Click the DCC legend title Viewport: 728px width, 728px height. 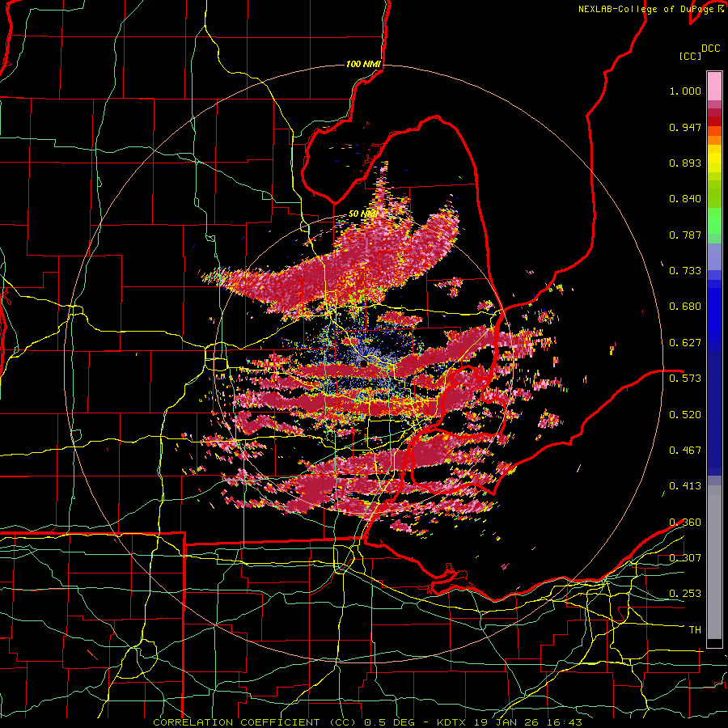[x=710, y=49]
